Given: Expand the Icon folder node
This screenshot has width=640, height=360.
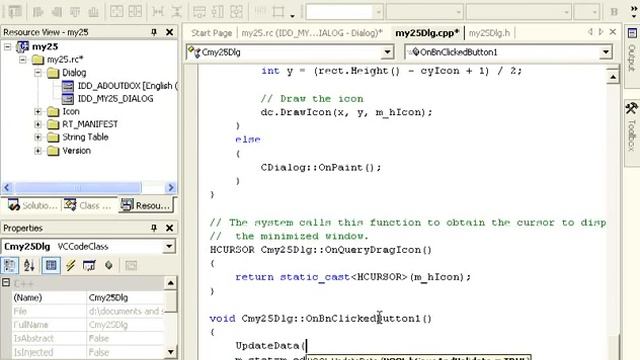Looking at the screenshot, I should click(38, 111).
